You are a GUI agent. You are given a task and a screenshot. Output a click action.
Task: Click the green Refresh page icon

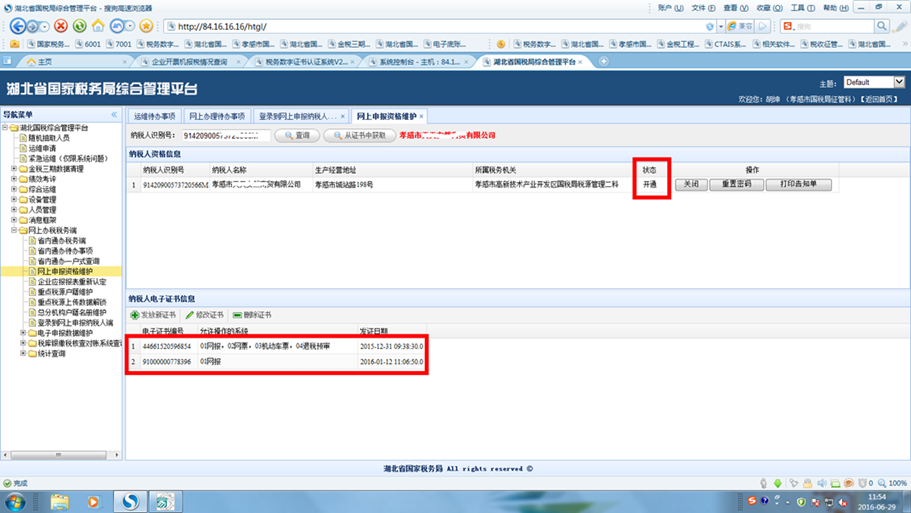pyautogui.click(x=80, y=26)
